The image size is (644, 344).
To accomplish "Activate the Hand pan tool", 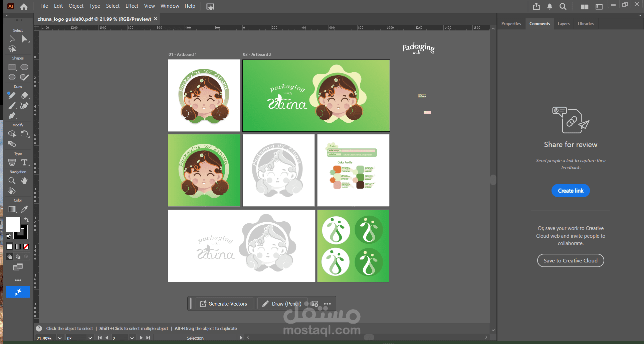I will tap(24, 181).
